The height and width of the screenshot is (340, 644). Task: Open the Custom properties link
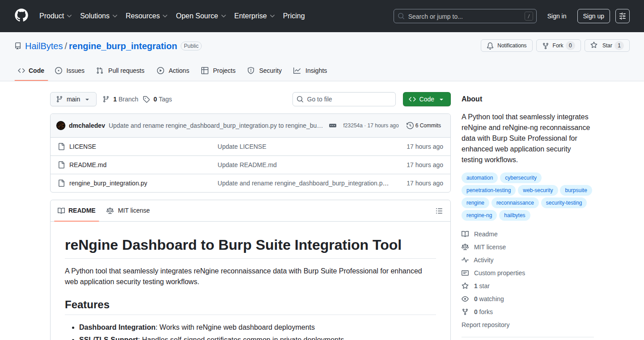[x=493, y=273]
